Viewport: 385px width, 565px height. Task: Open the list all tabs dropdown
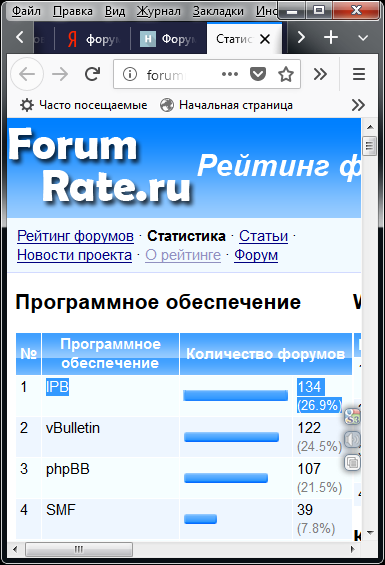[363, 37]
